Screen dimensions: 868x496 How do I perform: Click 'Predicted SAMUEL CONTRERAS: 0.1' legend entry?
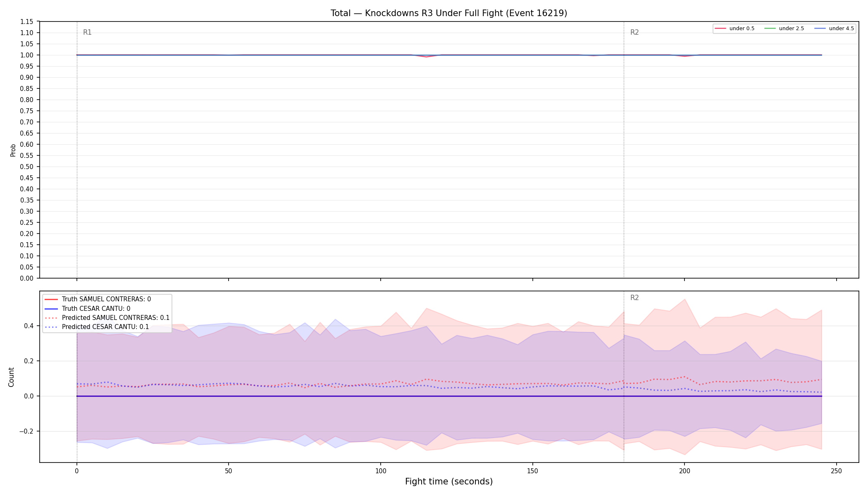pos(107,318)
